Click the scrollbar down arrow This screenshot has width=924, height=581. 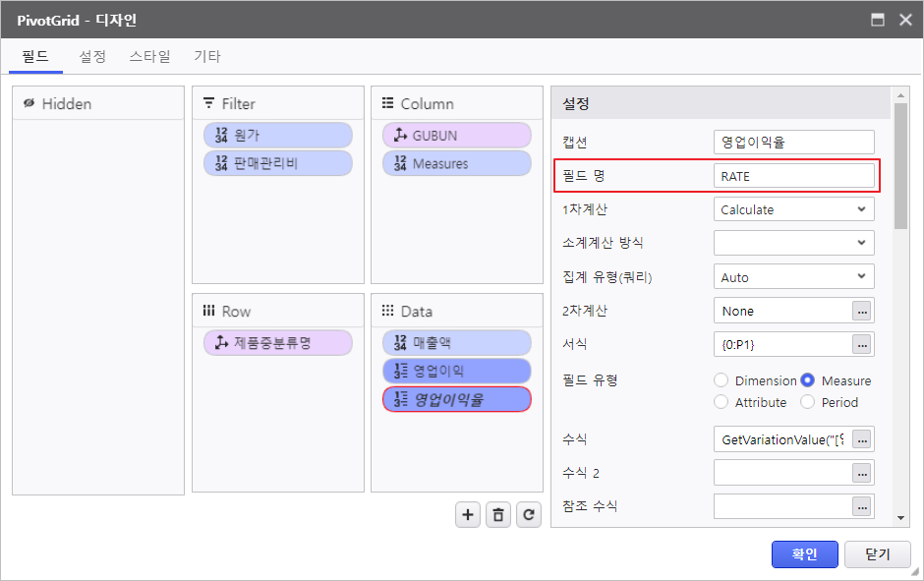[x=900, y=518]
